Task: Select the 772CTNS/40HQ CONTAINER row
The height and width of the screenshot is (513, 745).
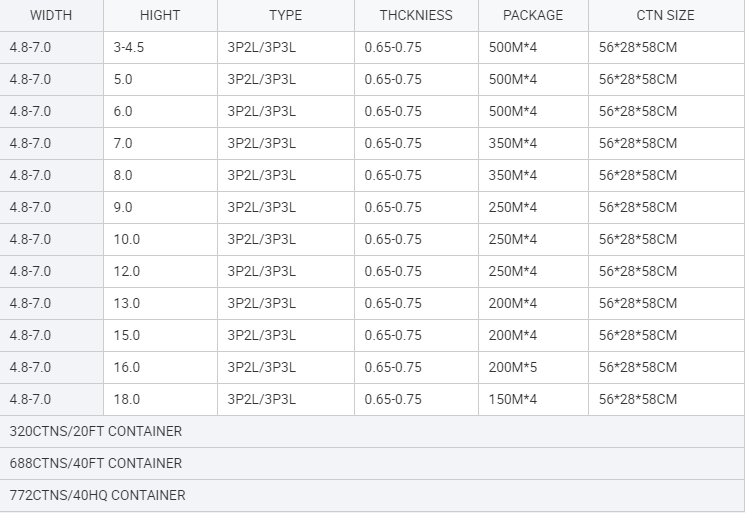Action: click(372, 495)
